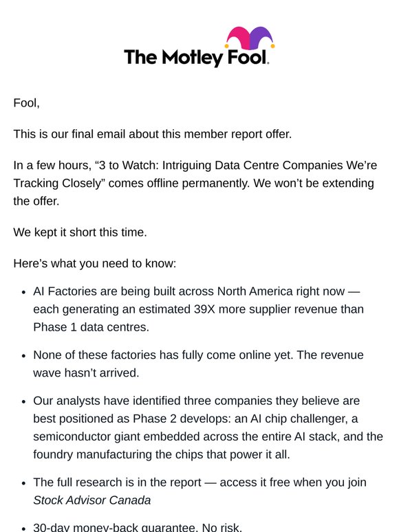
Task: Select the "Tracking Closely" comes offline permanently text
Action: pos(193,184)
